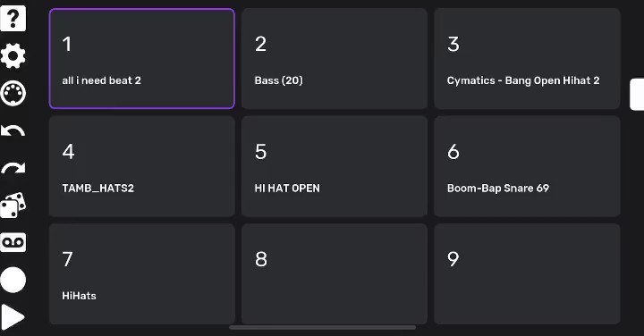Open settings via the gear icon
This screenshot has width=644, height=336.
click(x=13, y=55)
